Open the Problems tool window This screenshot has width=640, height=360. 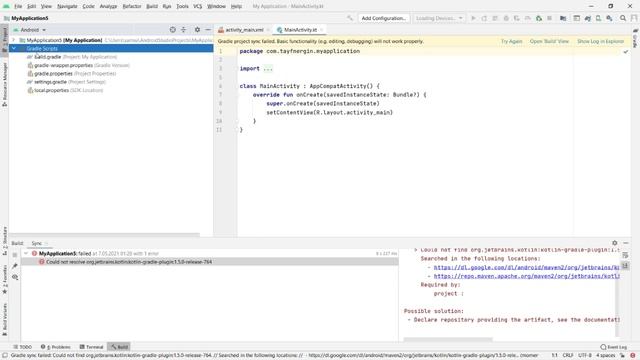tap(56, 347)
